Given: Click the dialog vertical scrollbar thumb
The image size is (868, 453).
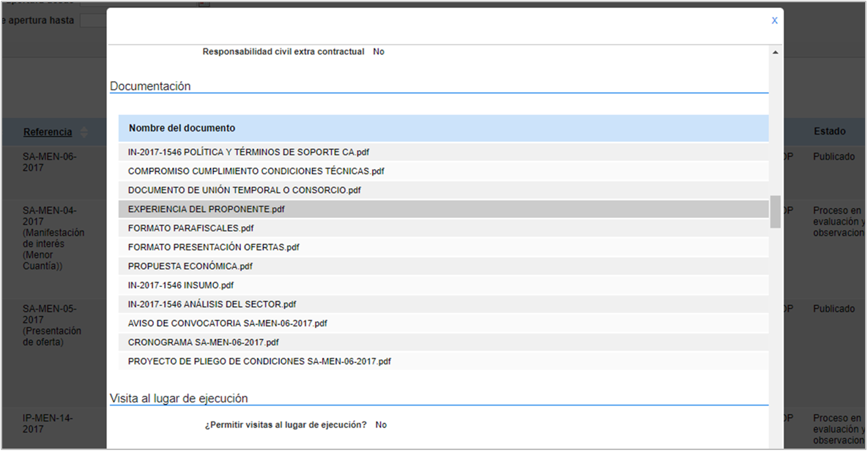Looking at the screenshot, I should click(x=775, y=211).
